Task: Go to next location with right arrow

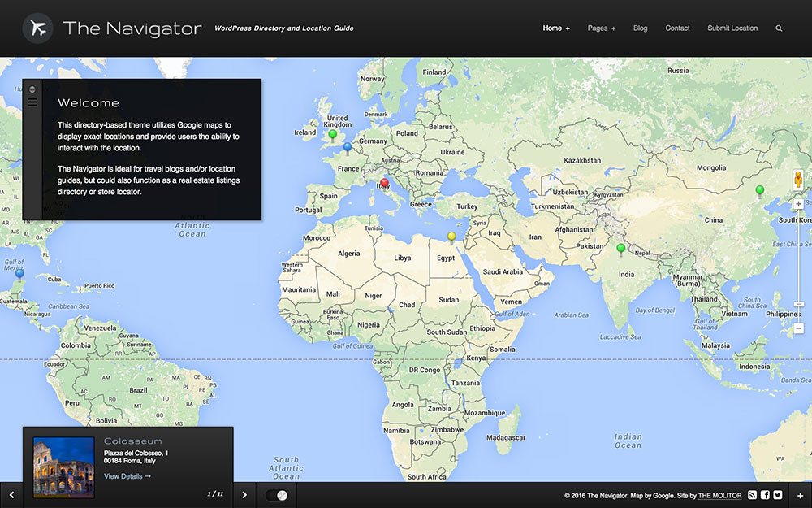Action: coord(244,495)
